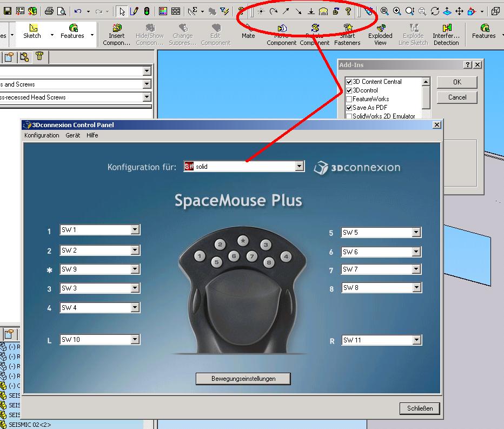The height and width of the screenshot is (429, 504).
Task: Open the Edit Color palette icon
Action: pos(163,11)
